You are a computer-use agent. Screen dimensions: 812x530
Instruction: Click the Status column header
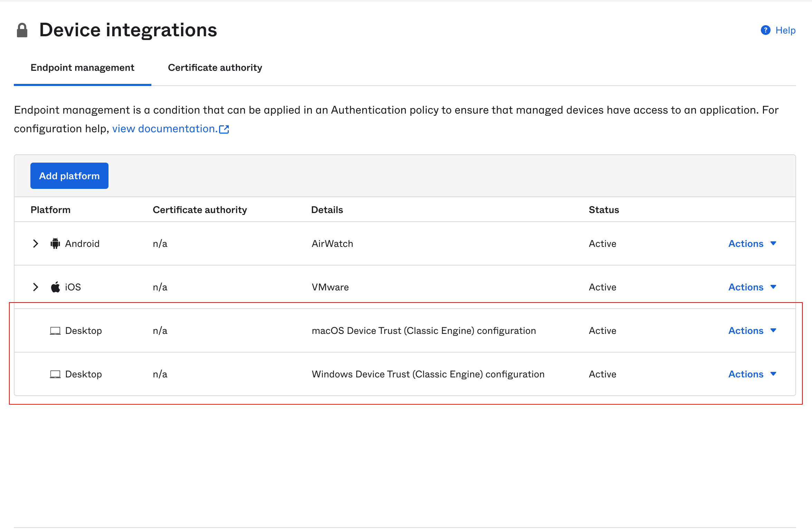pos(604,210)
